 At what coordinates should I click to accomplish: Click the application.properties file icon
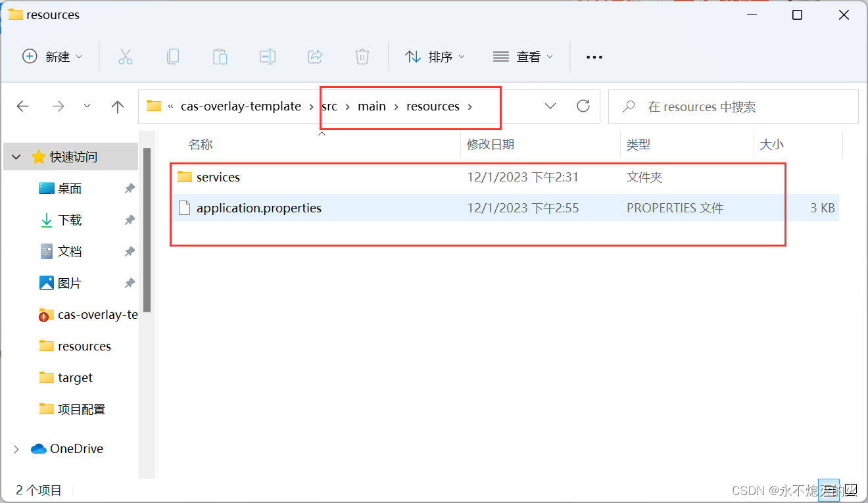[185, 208]
